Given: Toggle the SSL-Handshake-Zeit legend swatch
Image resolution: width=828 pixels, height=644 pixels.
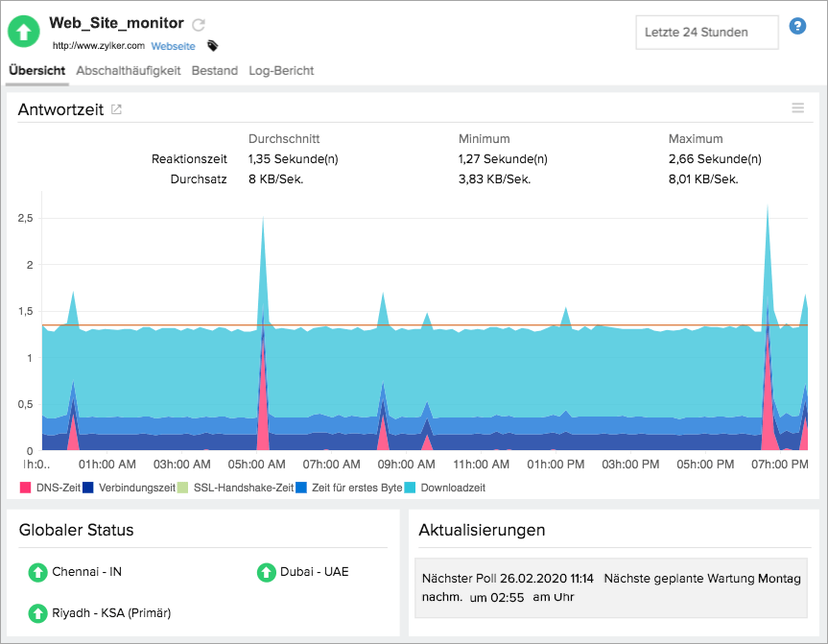Looking at the screenshot, I should pos(182,488).
